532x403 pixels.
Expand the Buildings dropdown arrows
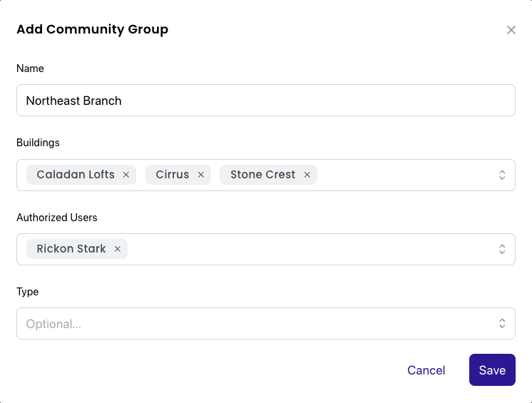502,175
